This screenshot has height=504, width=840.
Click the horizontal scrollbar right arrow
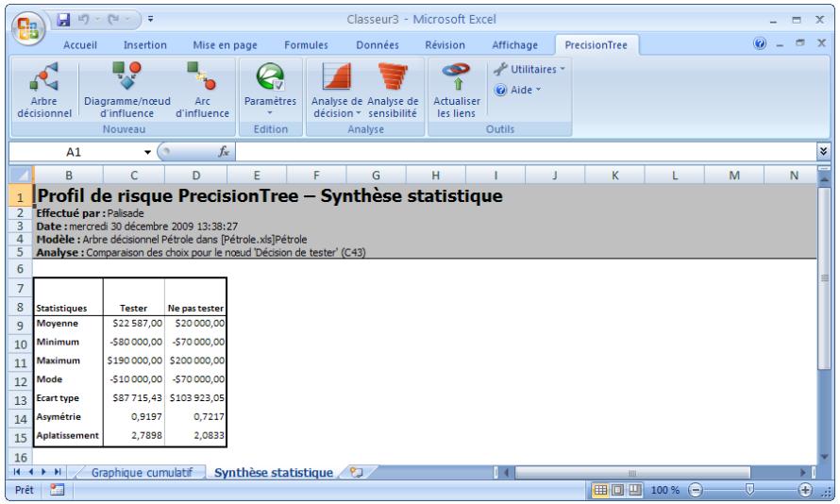coord(803,473)
